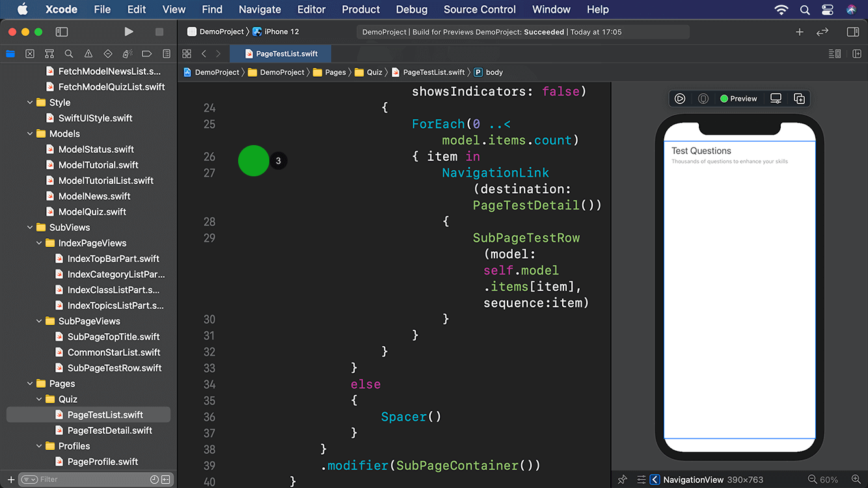The width and height of the screenshot is (868, 488).
Task: Select the PageTestList.swift editor tab
Action: [x=281, y=53]
